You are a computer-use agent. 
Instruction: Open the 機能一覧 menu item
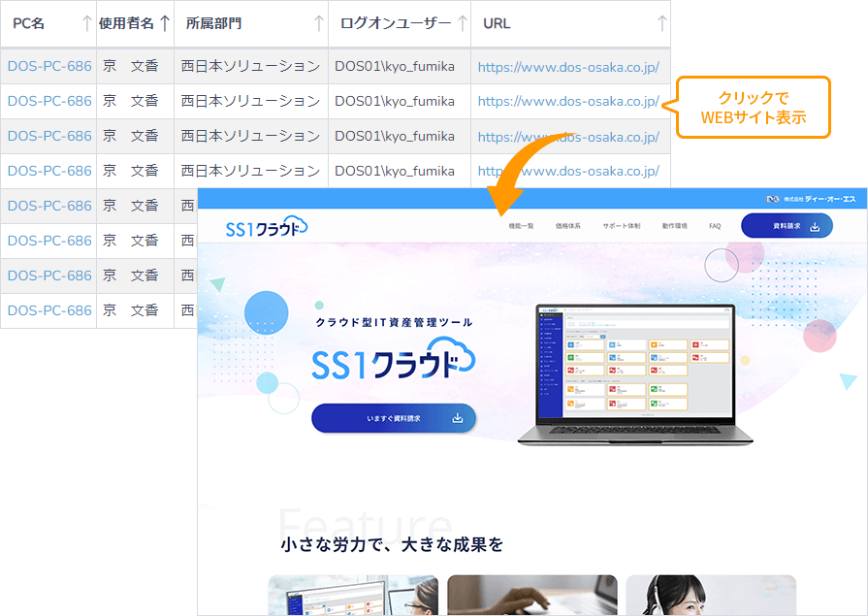(x=521, y=226)
